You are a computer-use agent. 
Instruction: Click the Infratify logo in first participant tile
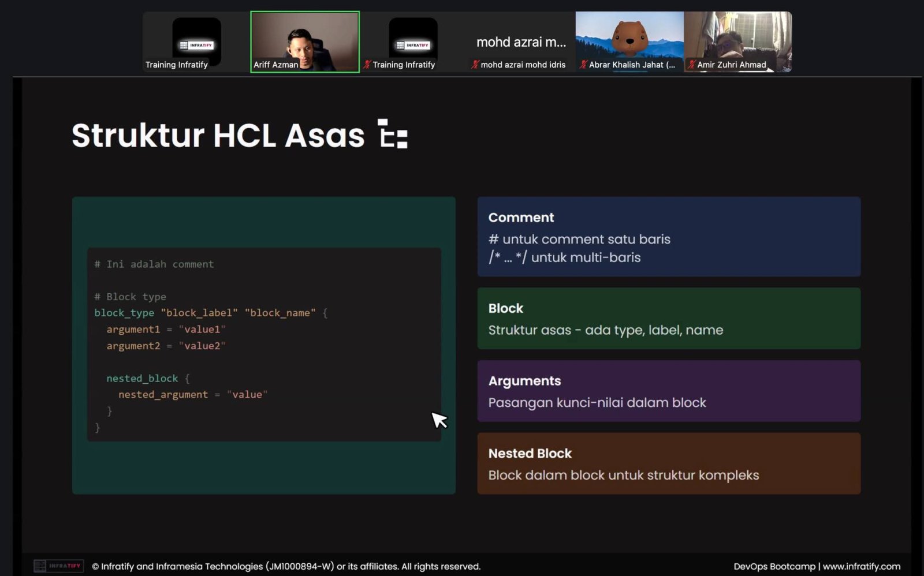(196, 45)
